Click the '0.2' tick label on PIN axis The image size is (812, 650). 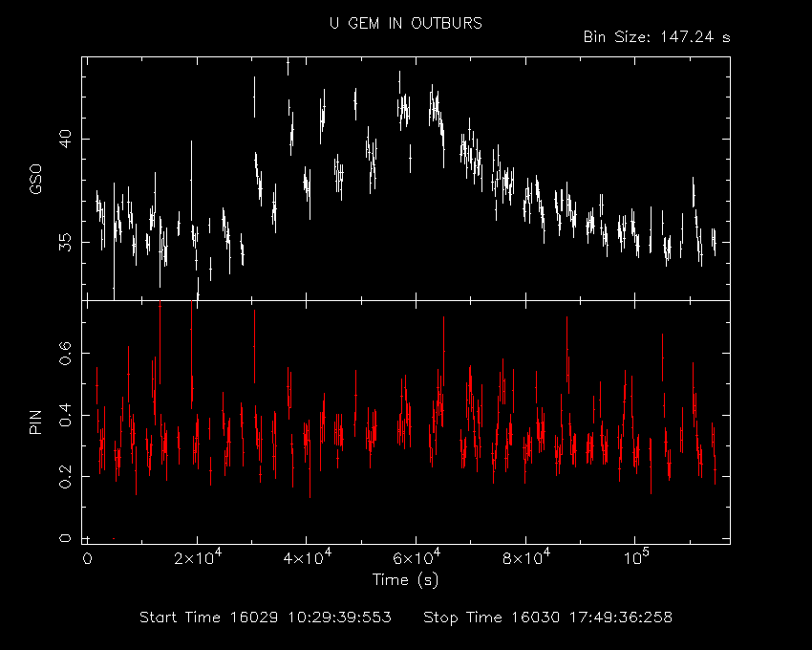coord(65,476)
